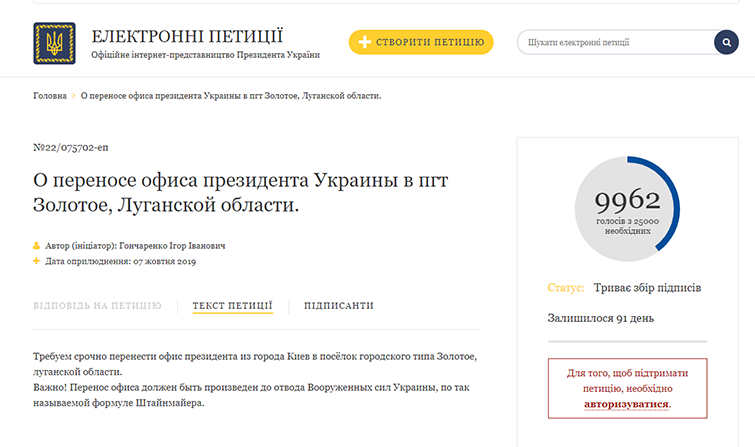
Task: Click the ЕЛЕКТРОННІ ПЕТИЦІЇ site title
Action: pos(186,36)
